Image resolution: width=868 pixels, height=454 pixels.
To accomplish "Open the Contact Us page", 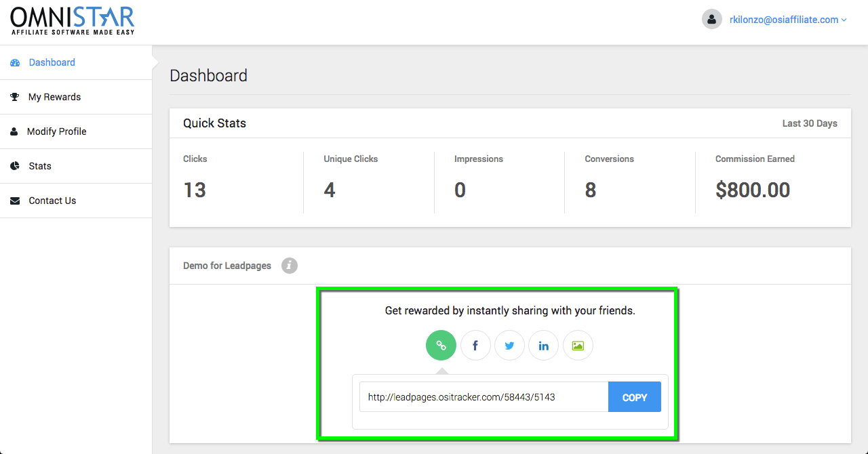I will tap(76, 201).
